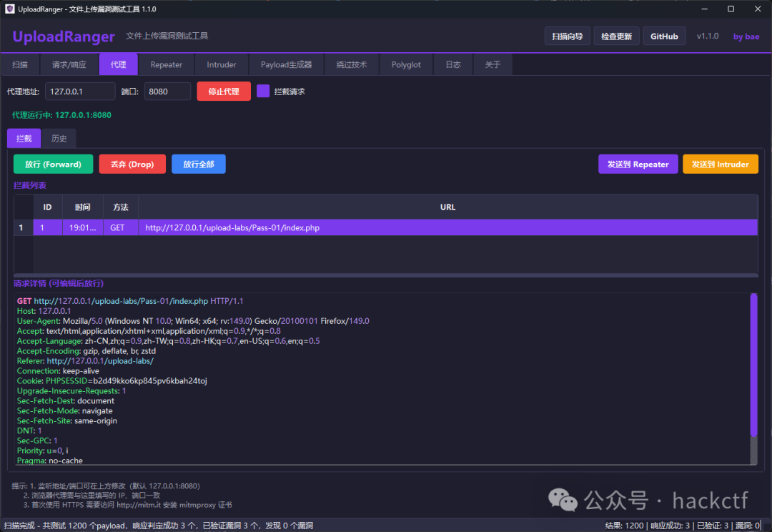Click the GET method cell in table

pyautogui.click(x=121, y=227)
